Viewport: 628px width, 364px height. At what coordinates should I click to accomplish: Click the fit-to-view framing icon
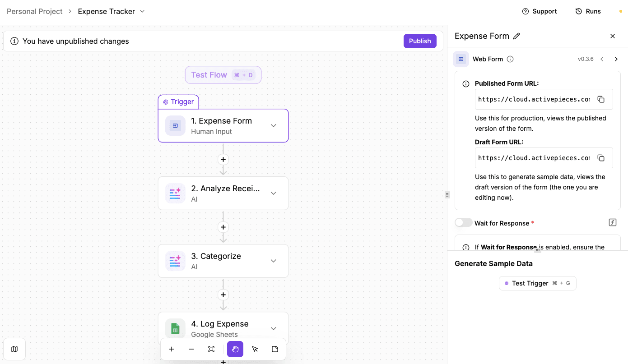(211, 349)
